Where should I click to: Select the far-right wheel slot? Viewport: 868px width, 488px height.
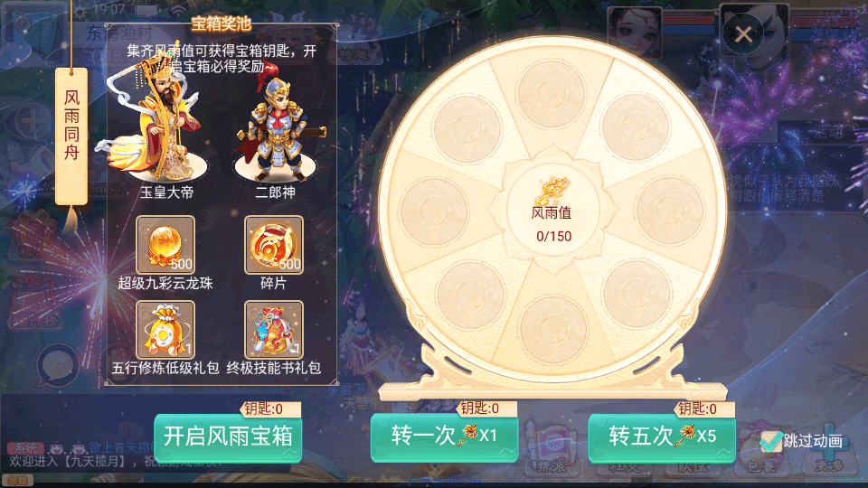point(670,211)
